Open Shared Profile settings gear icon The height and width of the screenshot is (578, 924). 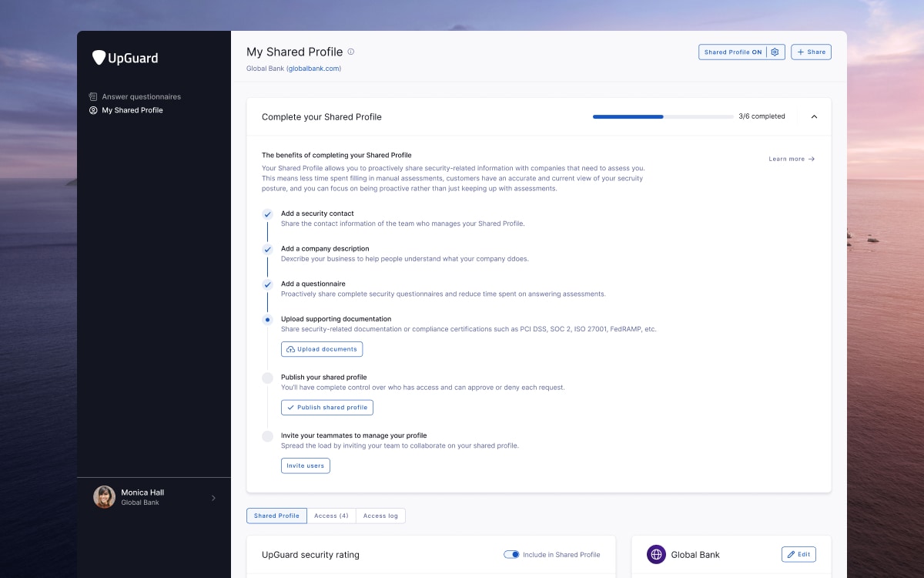[x=775, y=52]
